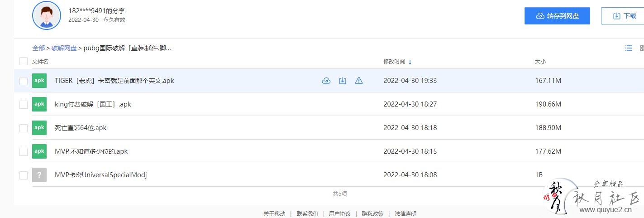Image resolution: width=644 pixels, height=218 pixels.
Task: Open file TIGER［老虎］卡密就是前面那个英文.apk
Action: [114, 81]
